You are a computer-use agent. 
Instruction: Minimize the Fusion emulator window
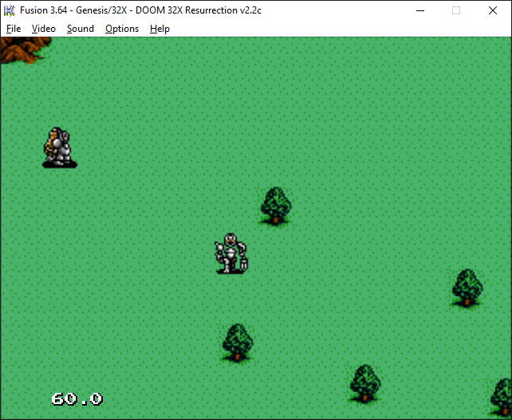click(x=419, y=10)
